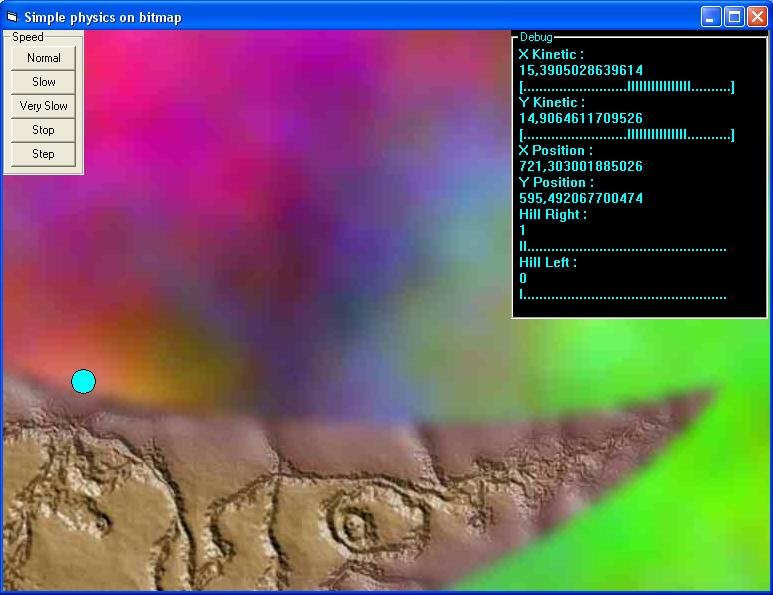Choose the Slow speed button
This screenshot has width=773, height=595.
(43, 82)
